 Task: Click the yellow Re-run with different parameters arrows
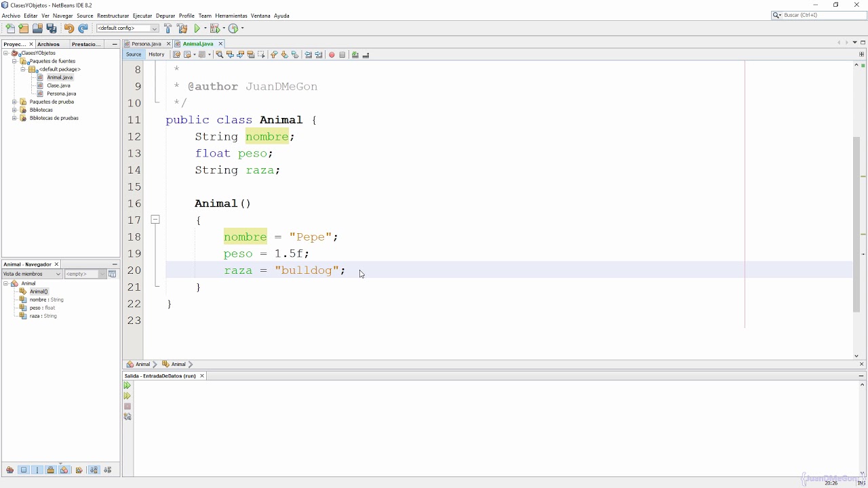tap(127, 396)
